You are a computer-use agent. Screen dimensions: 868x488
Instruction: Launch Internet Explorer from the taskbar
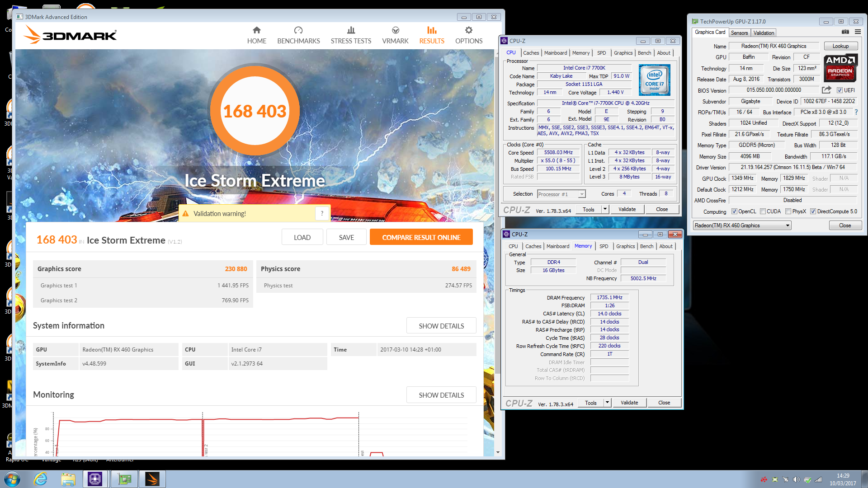pyautogui.click(x=41, y=479)
